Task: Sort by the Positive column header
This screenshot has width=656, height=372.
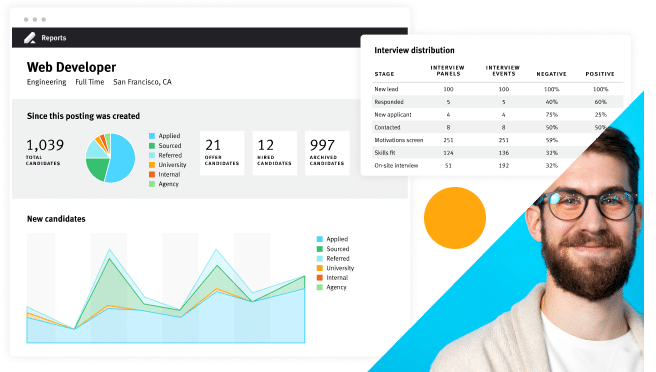Action: click(600, 74)
